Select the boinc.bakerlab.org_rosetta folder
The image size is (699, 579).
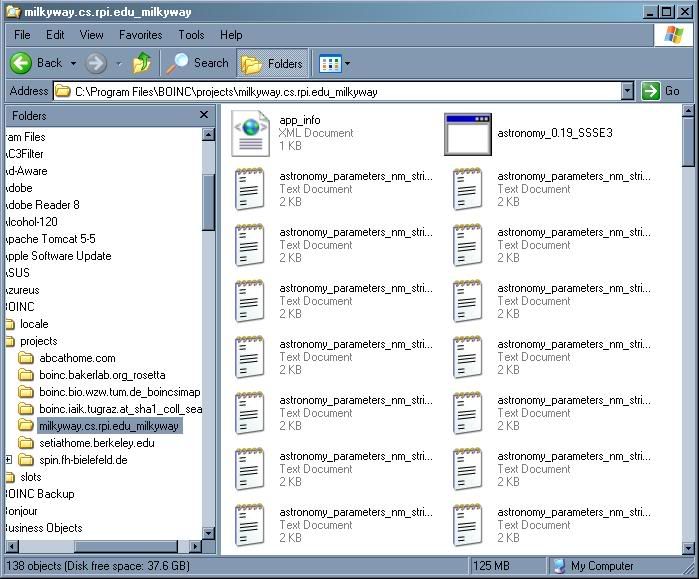coord(102,375)
